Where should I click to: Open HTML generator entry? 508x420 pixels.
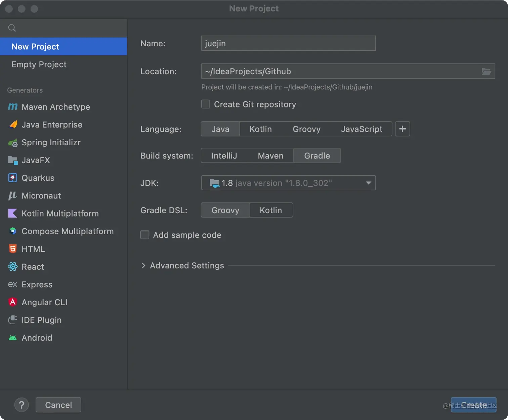click(x=63, y=249)
